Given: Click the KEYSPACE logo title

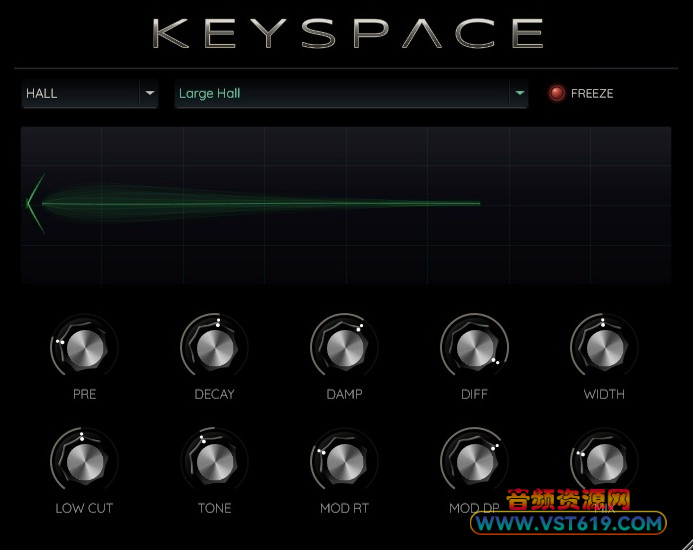Looking at the screenshot, I should coord(348,33).
